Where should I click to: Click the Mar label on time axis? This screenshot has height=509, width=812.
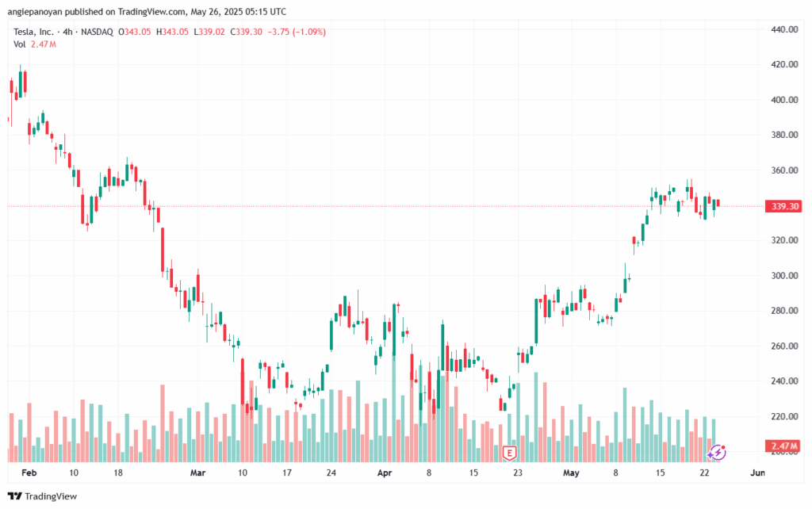(x=197, y=473)
